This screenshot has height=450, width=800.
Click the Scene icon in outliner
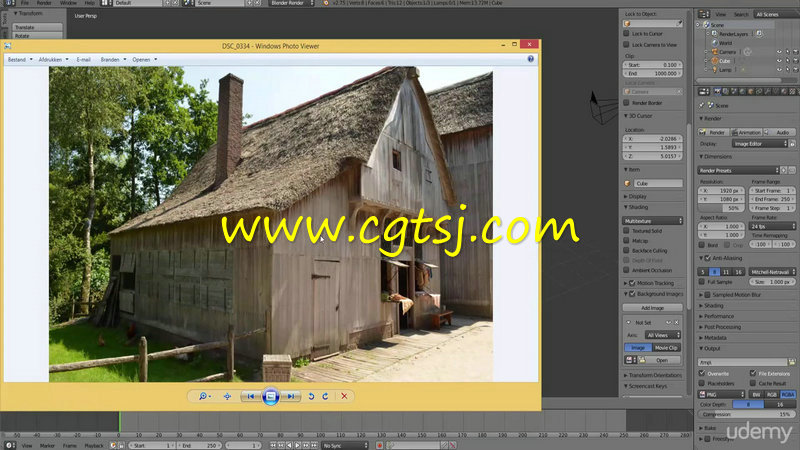coord(707,24)
